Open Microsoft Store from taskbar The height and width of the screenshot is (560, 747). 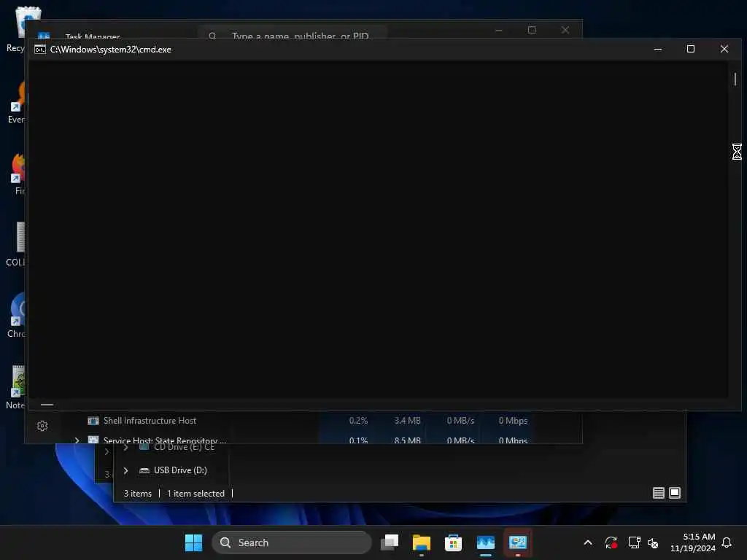click(453, 542)
